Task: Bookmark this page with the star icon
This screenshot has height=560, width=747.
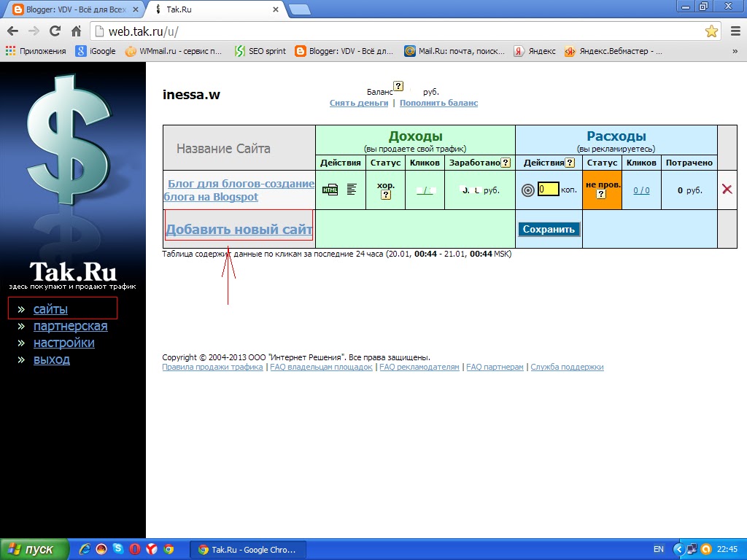Action: (711, 31)
